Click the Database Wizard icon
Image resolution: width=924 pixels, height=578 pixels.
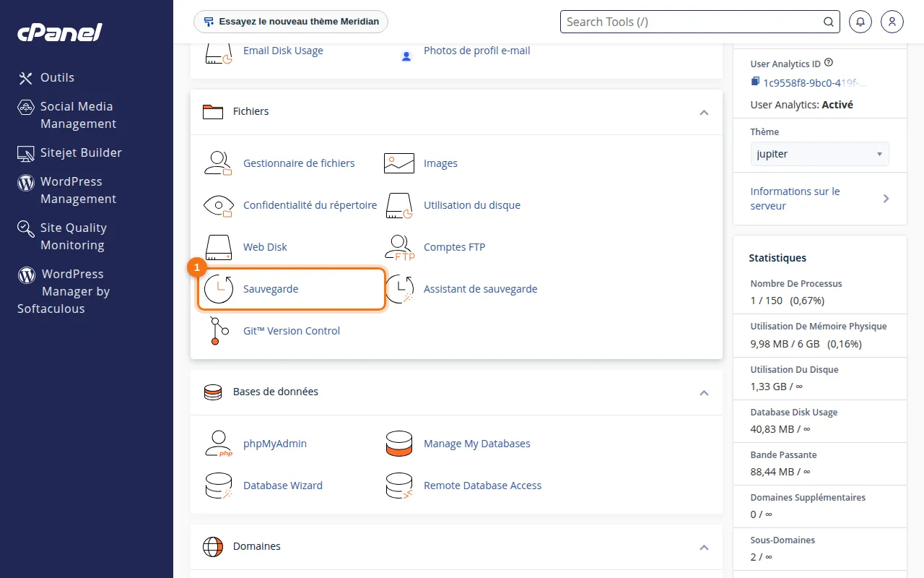218,486
